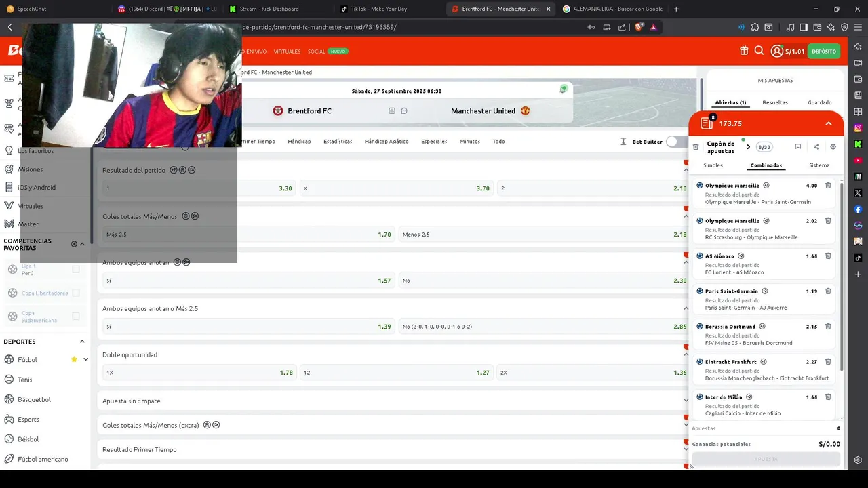Screen dimensions: 868x488
Task: Switch to Sistema bet tab
Action: pyautogui.click(x=819, y=165)
